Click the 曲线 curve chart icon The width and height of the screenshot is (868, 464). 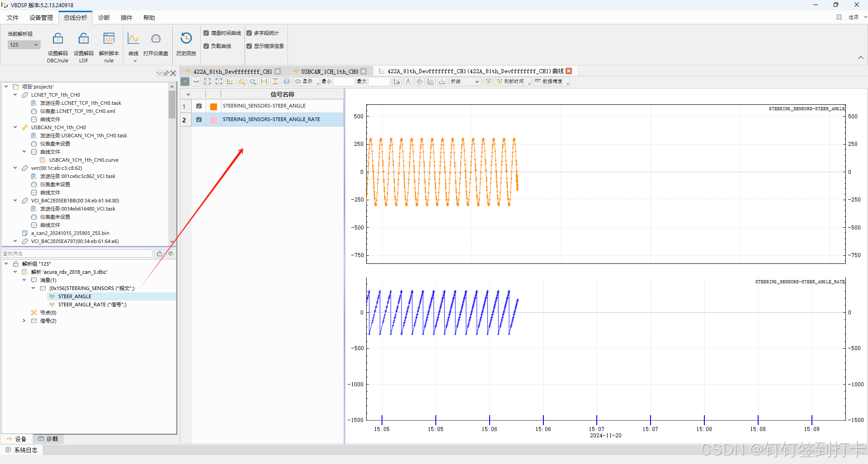click(133, 38)
